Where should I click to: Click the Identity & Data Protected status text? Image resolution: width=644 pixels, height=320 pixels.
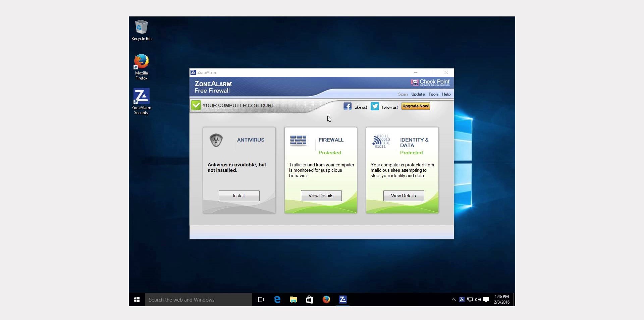[x=411, y=153]
